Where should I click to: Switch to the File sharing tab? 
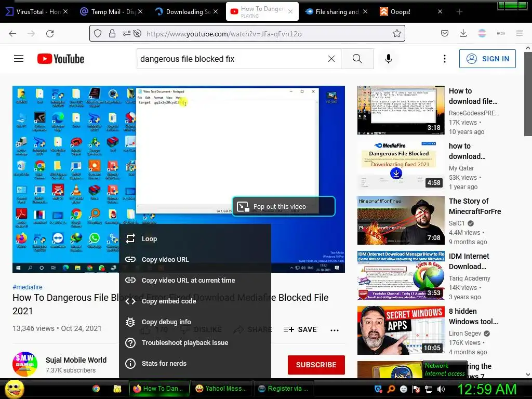click(x=336, y=12)
